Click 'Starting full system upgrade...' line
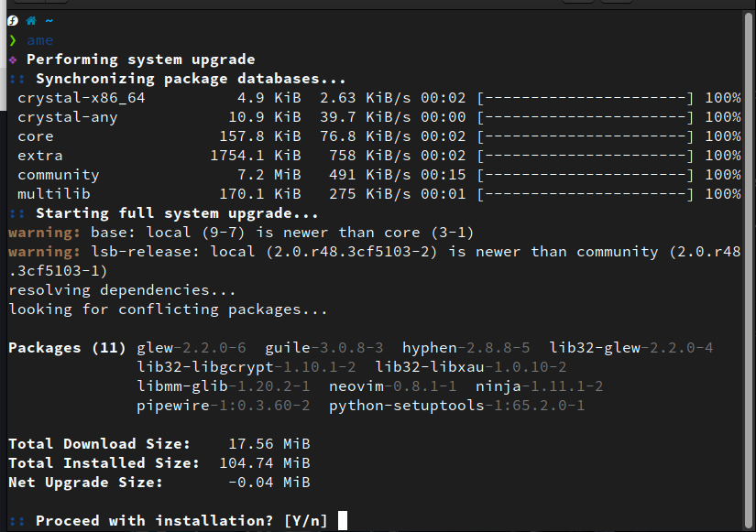This screenshot has width=756, height=532. [x=177, y=213]
